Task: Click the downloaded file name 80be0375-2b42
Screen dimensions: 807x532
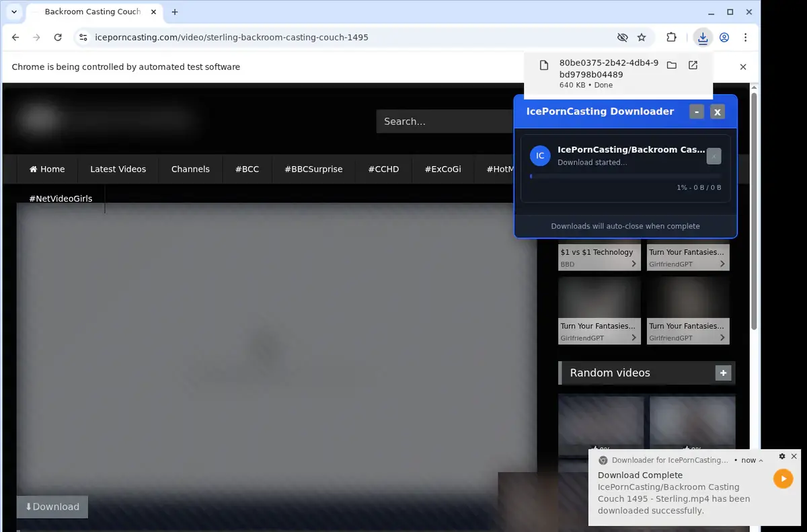Action: (609, 69)
